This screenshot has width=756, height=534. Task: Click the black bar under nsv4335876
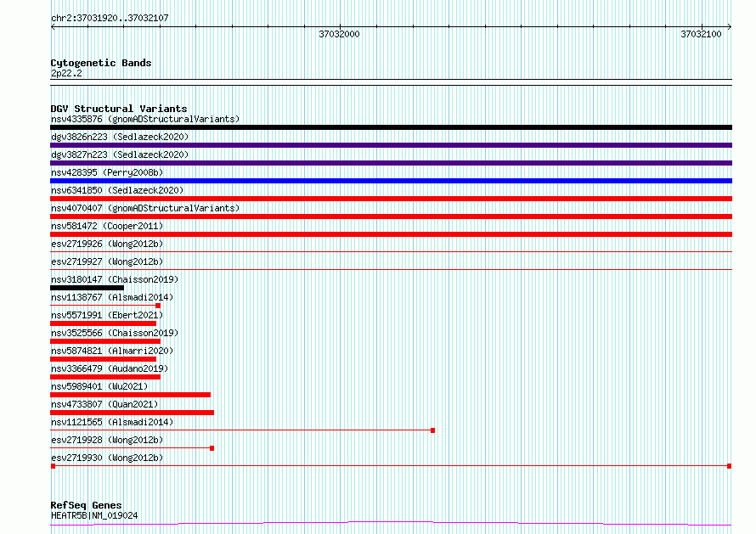point(391,127)
